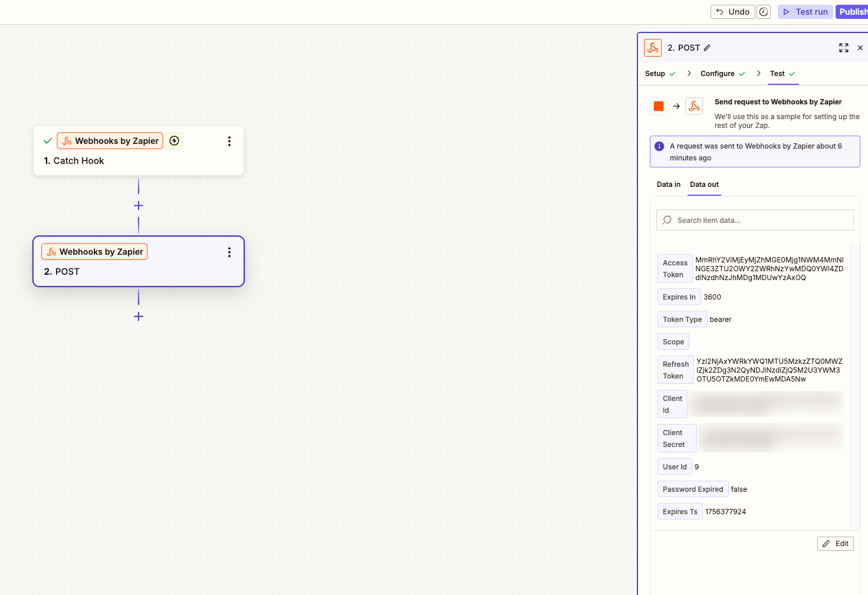Screen dimensions: 868x595
Task: Start a Test run of the Zap
Action: [x=805, y=11]
